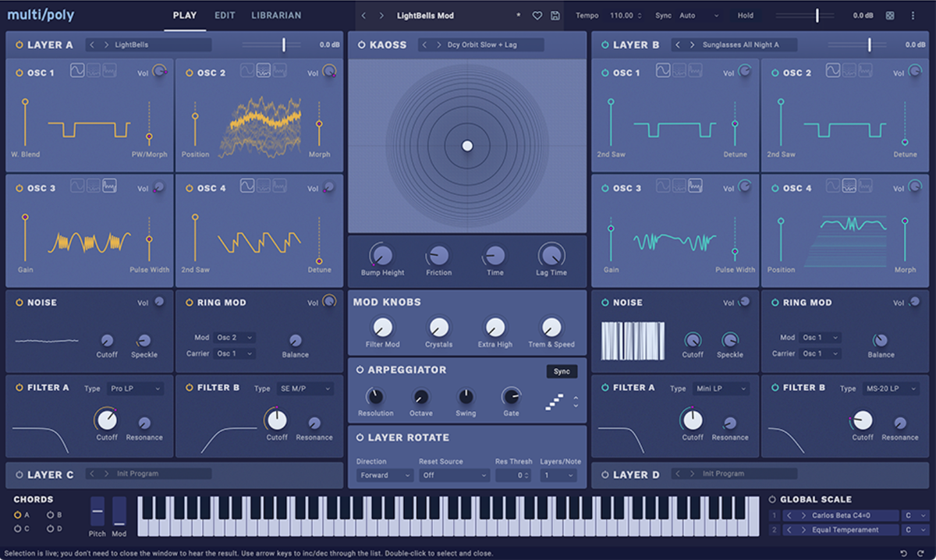The image size is (936, 560).
Task: Toggle Layer Rotate power button
Action: coord(360,438)
